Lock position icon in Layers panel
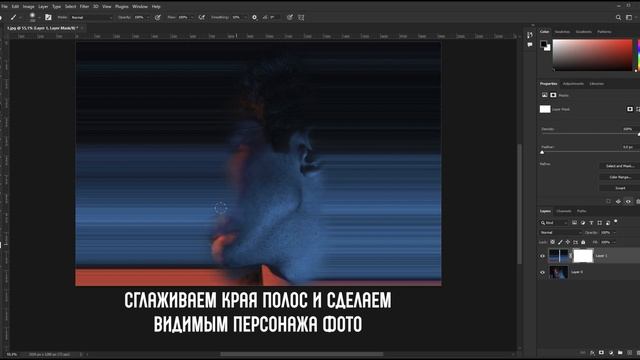The image size is (640, 360). click(x=568, y=242)
